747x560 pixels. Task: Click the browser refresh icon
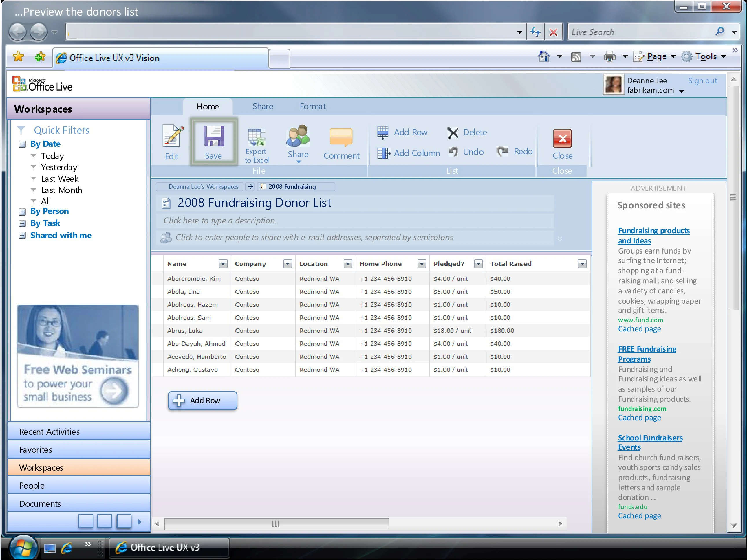pyautogui.click(x=535, y=32)
